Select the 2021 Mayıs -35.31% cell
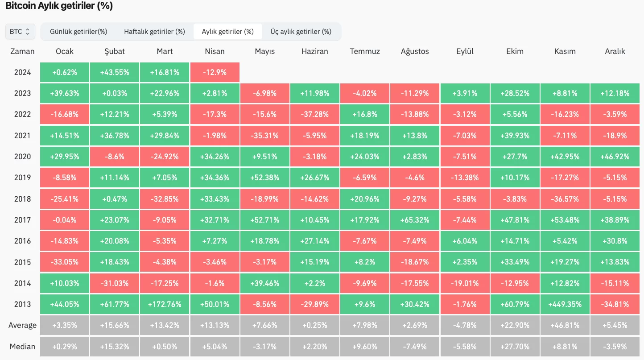This screenshot has width=644, height=360. (264, 135)
